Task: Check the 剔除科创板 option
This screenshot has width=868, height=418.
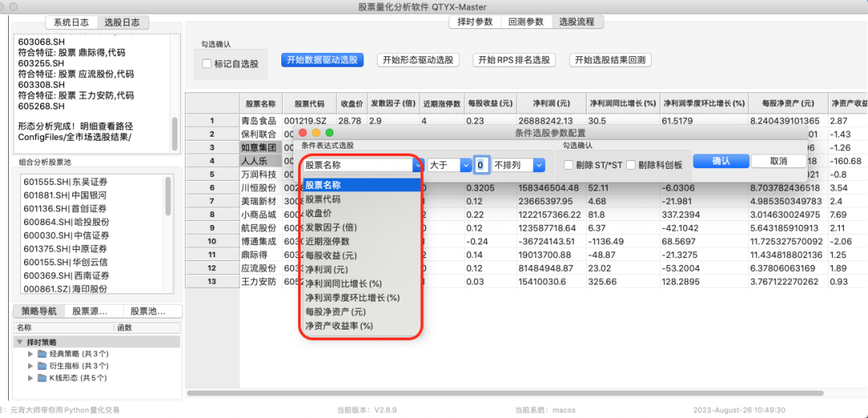Action: point(631,165)
